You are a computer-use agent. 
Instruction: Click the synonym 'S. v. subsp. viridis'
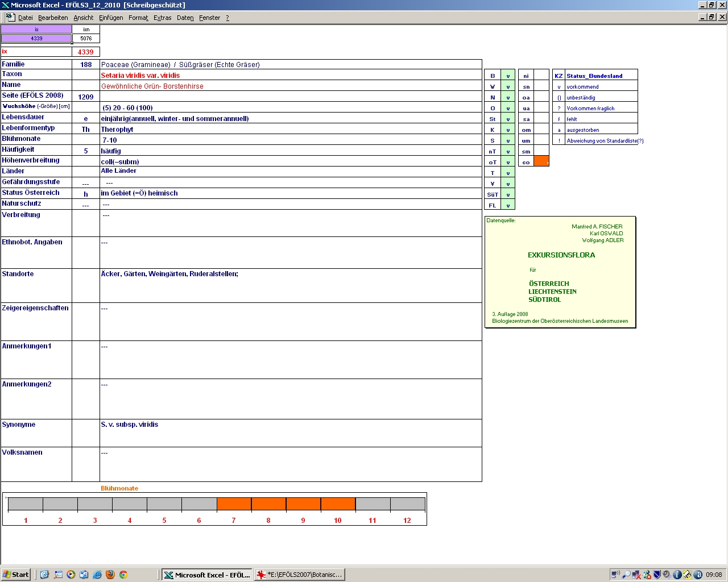pyautogui.click(x=130, y=425)
